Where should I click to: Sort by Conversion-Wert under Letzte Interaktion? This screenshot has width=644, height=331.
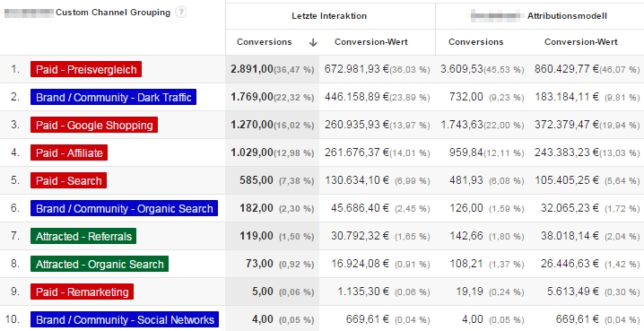[371, 42]
